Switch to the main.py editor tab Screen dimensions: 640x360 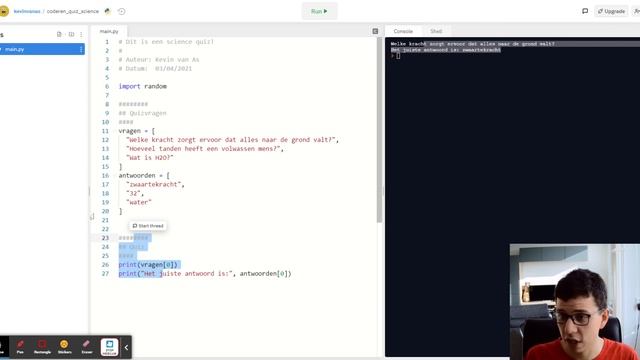[x=109, y=31]
